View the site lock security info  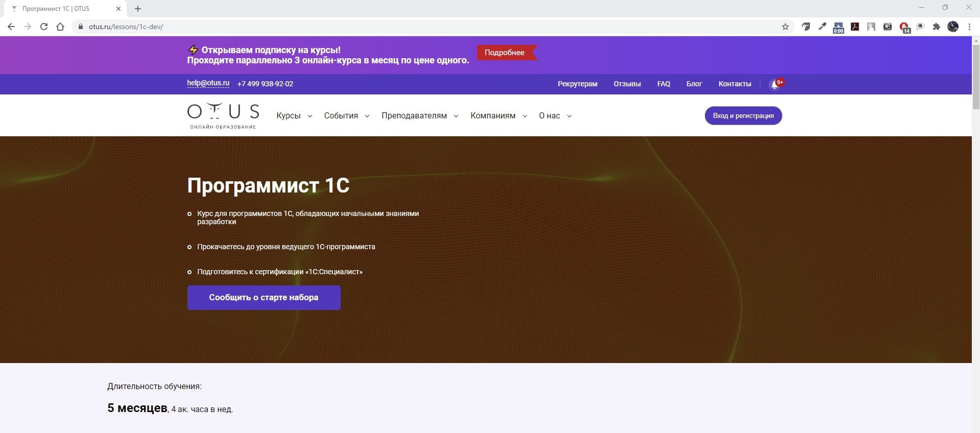pos(80,27)
